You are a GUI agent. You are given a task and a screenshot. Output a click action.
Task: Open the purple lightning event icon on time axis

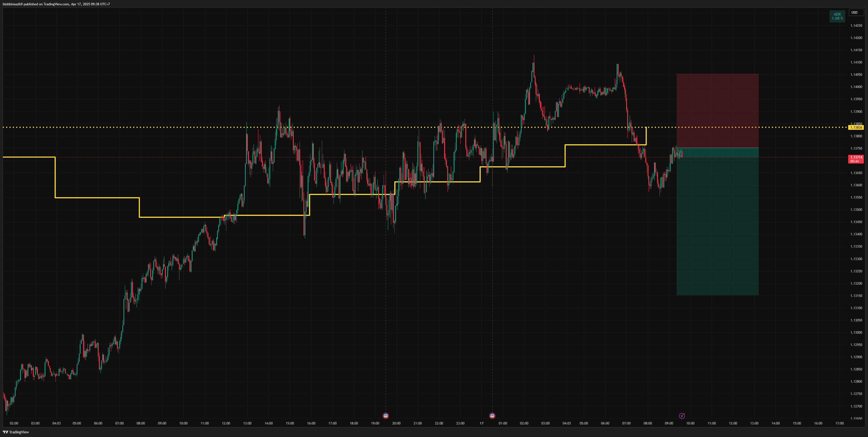(x=682, y=416)
